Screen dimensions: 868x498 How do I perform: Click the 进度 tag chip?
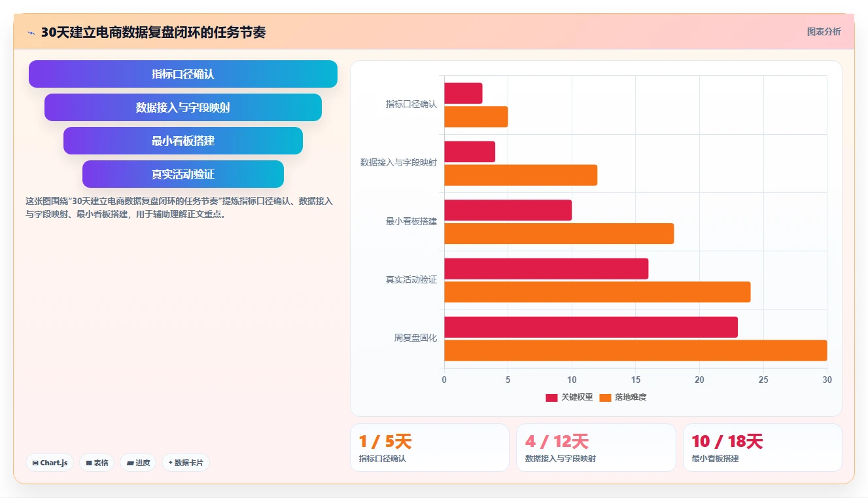click(138, 463)
